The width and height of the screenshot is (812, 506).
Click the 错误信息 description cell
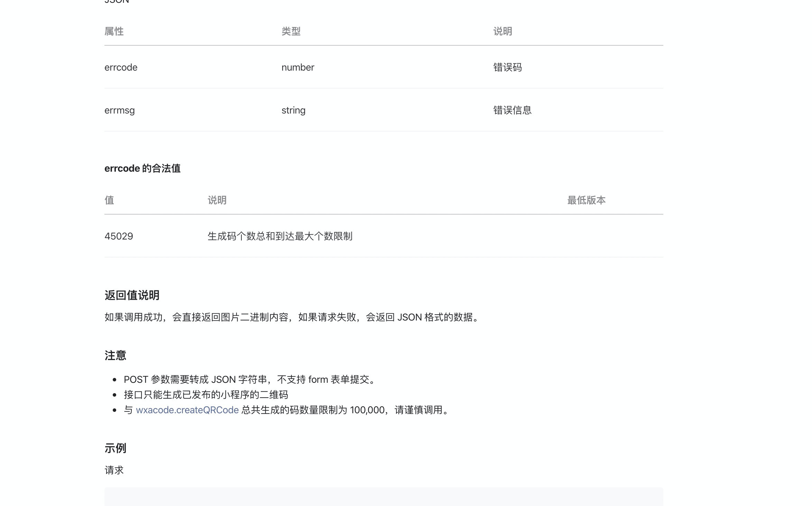coord(512,110)
